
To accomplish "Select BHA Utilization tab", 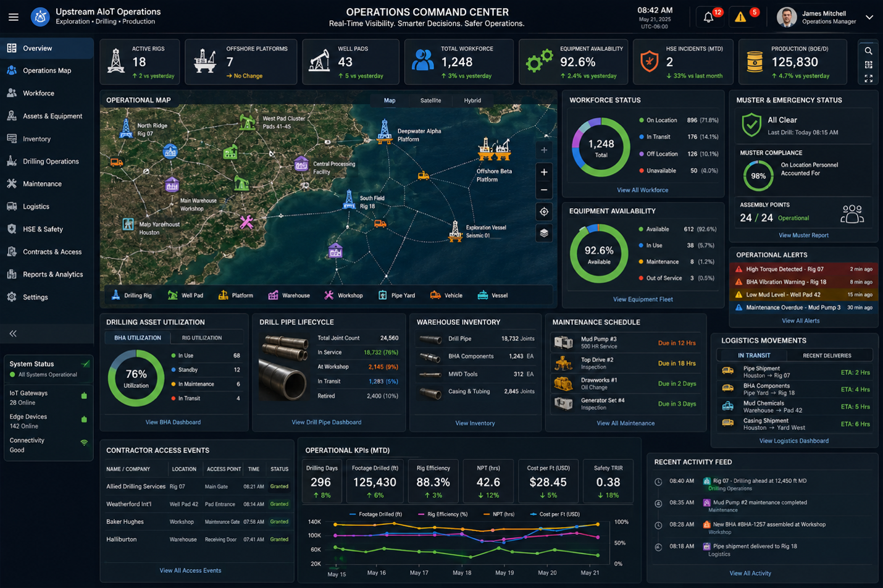I will pyautogui.click(x=138, y=338).
